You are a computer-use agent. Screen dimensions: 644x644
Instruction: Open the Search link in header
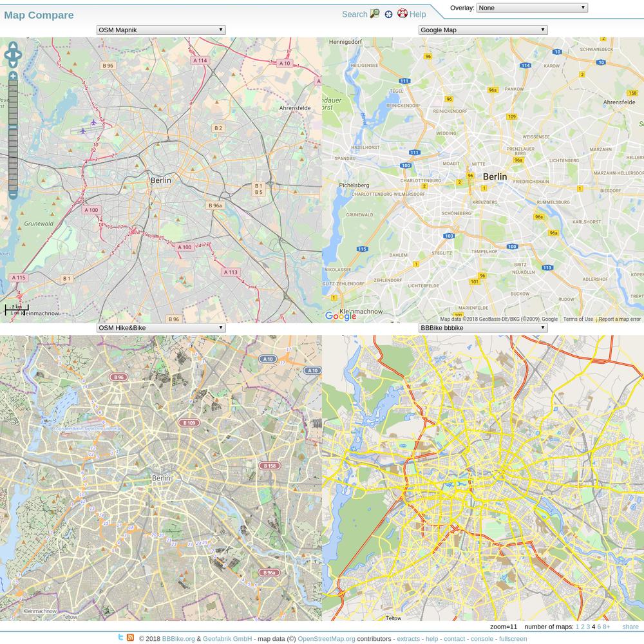tap(354, 14)
